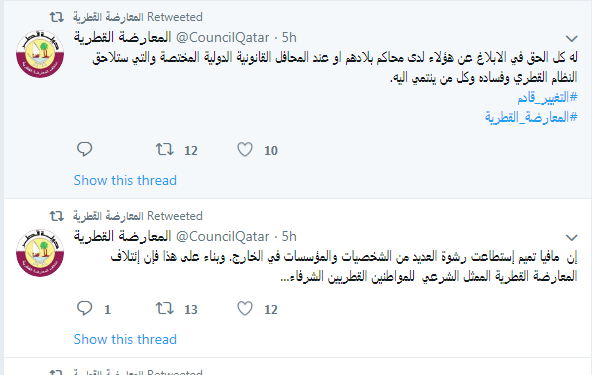
Task: Click the 5h timestamp of the second tweet
Action: pyautogui.click(x=289, y=236)
